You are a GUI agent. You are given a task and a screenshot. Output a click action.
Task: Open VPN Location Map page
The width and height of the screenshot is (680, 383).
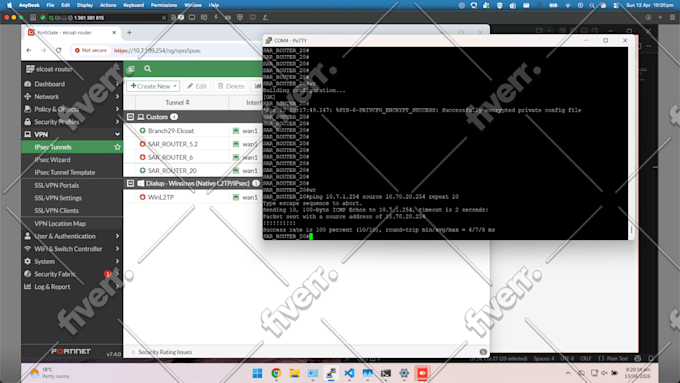60,223
